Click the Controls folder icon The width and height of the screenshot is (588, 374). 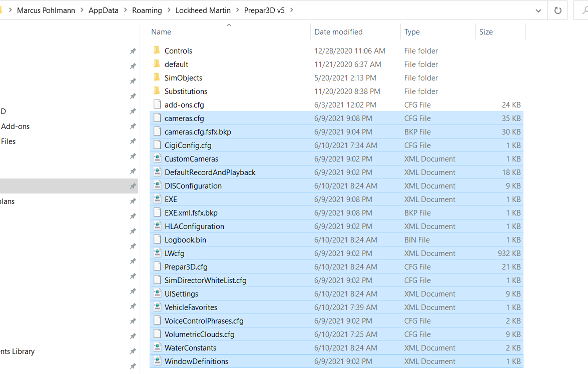[157, 50]
